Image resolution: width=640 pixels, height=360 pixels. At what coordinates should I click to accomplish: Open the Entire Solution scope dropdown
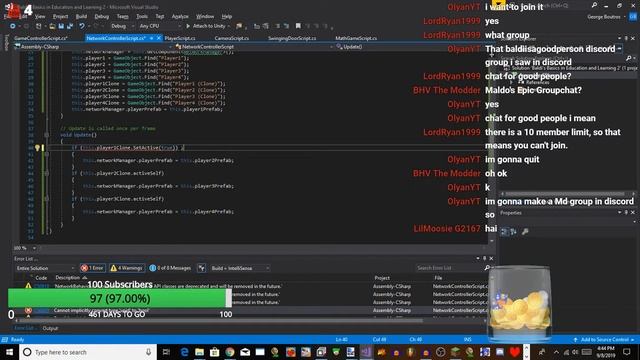coord(45,268)
